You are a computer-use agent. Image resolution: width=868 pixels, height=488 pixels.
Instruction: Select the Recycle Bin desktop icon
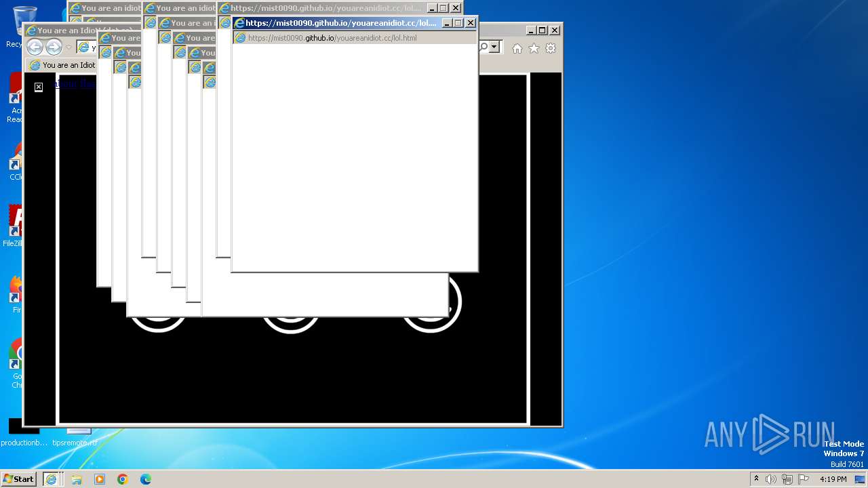coord(15,27)
